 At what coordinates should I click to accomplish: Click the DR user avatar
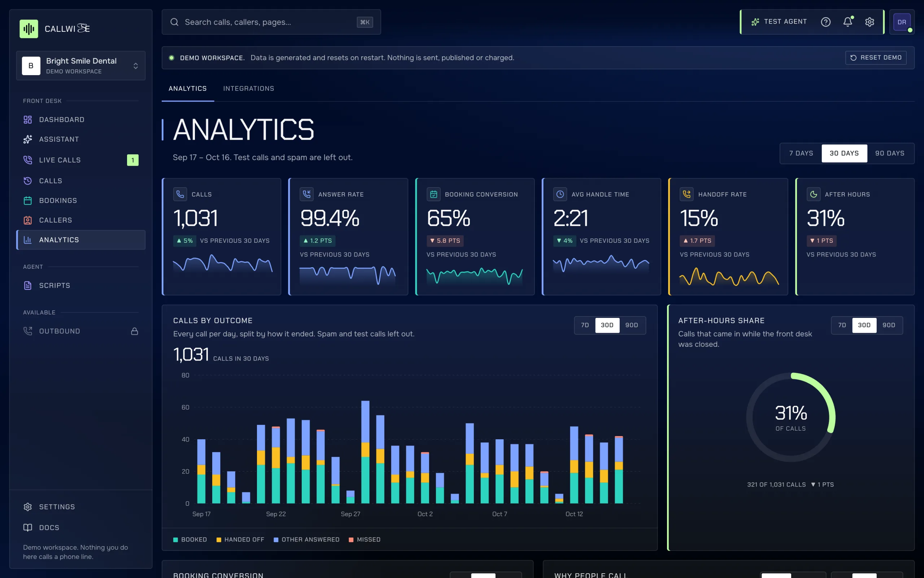click(x=902, y=22)
